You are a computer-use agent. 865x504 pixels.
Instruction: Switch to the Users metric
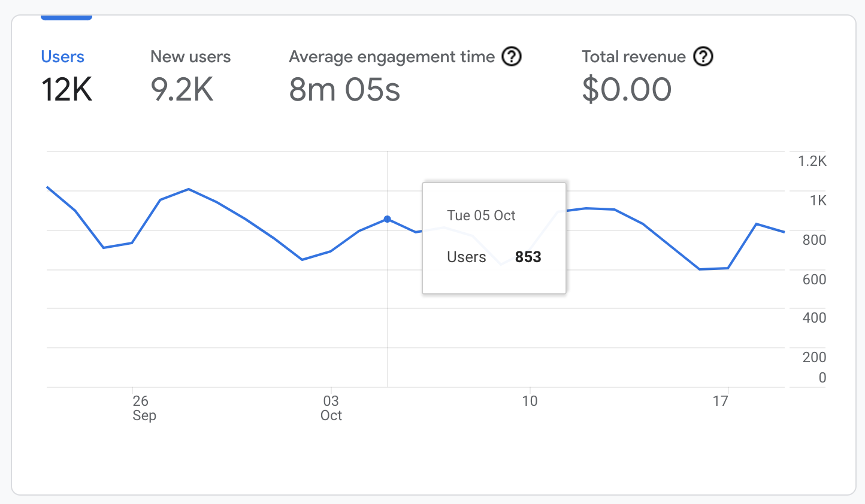point(62,56)
